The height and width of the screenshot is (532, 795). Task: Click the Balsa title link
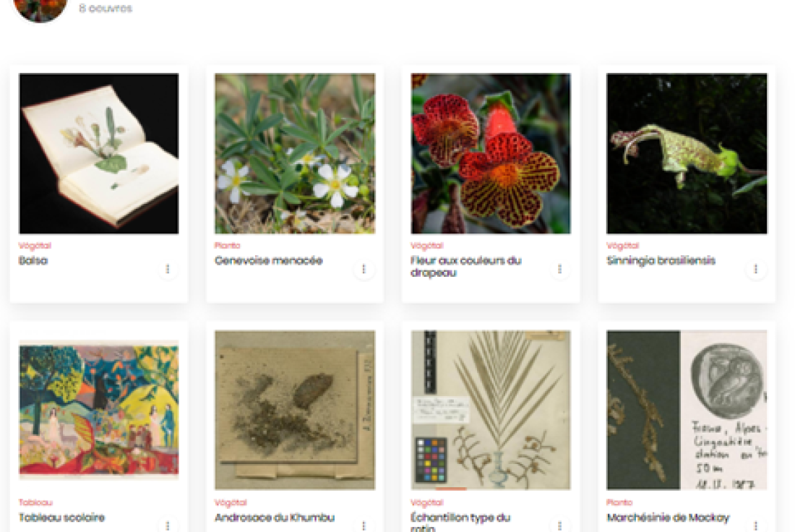(33, 261)
